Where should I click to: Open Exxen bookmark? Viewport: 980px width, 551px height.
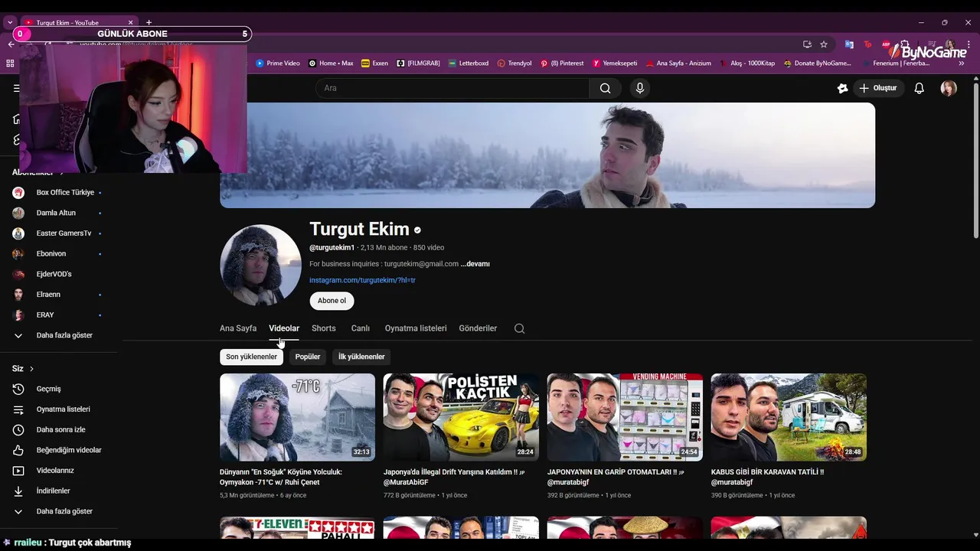tap(374, 64)
